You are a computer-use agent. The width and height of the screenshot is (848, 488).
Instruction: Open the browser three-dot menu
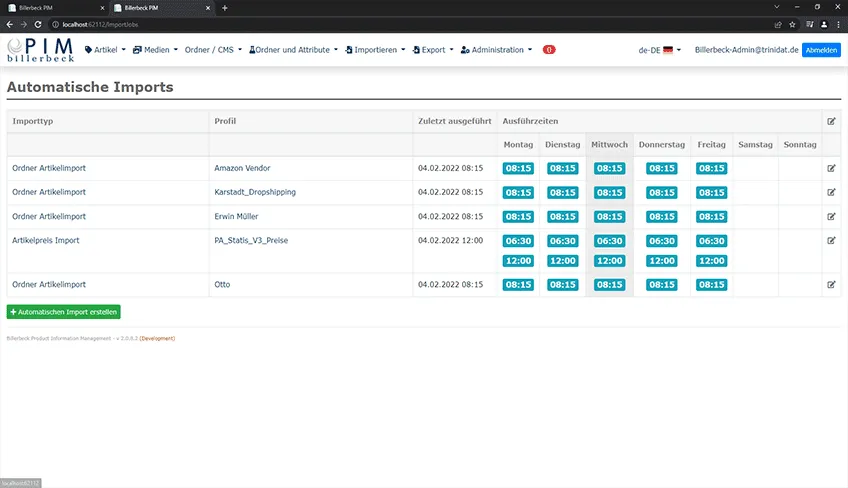(839, 24)
